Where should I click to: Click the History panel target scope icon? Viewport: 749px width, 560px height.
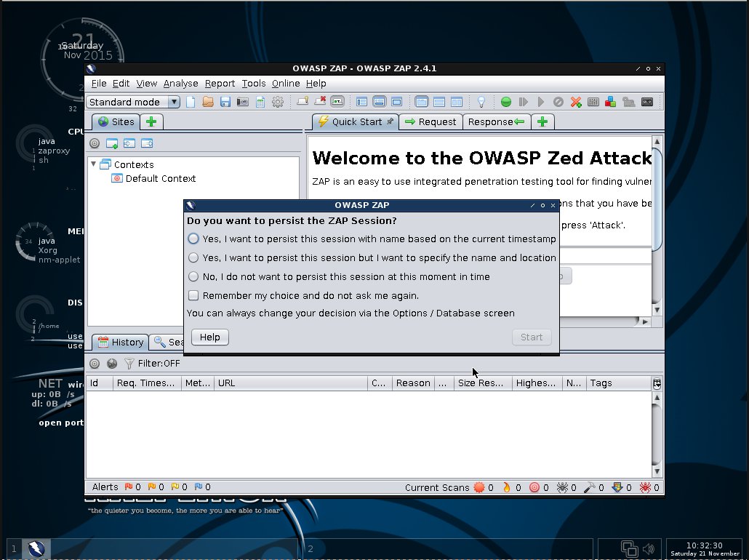pyautogui.click(x=95, y=364)
